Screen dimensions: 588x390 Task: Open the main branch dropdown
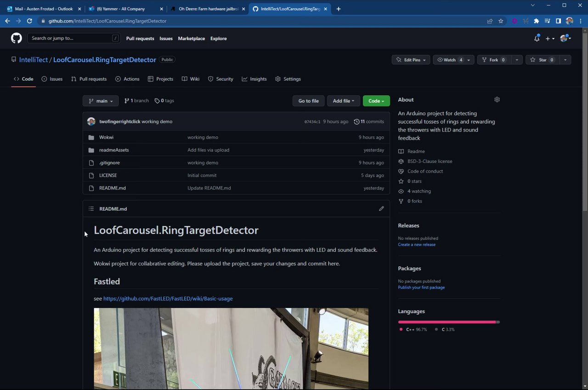(101, 101)
